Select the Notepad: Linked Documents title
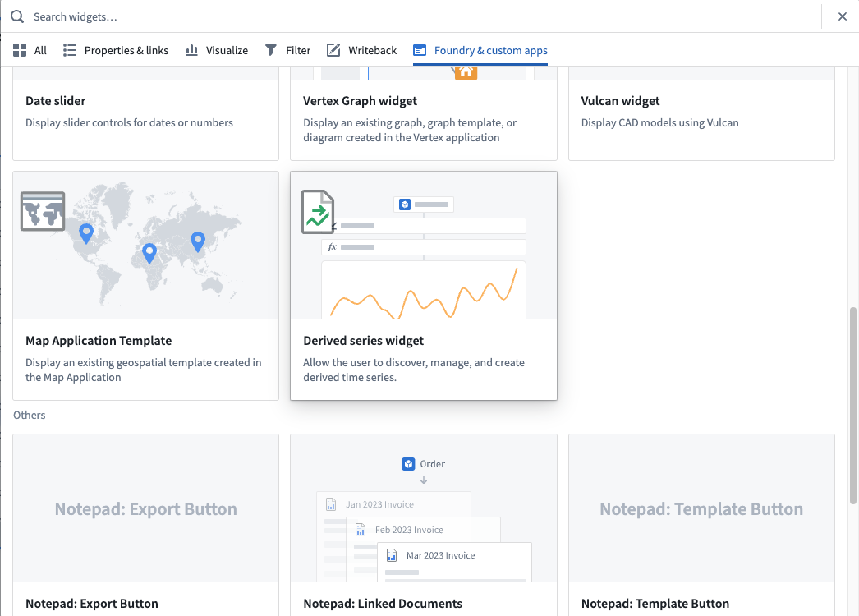The image size is (859, 616). pos(383,604)
